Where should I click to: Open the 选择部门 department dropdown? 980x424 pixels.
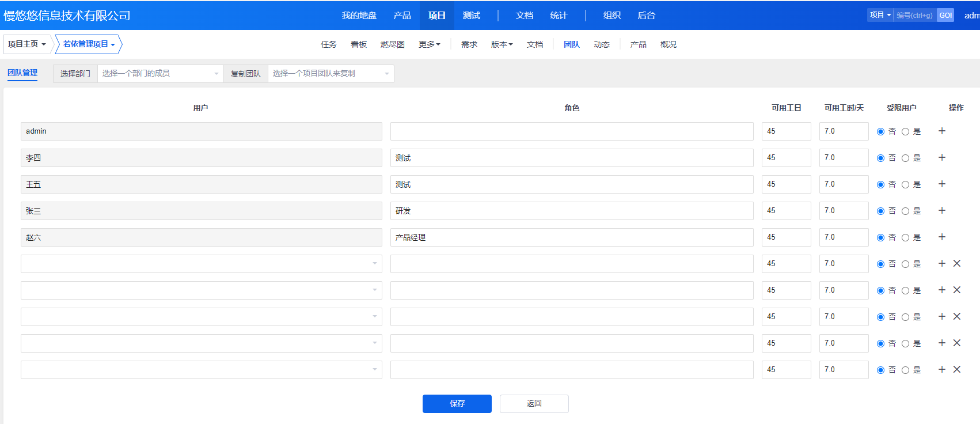tap(160, 74)
